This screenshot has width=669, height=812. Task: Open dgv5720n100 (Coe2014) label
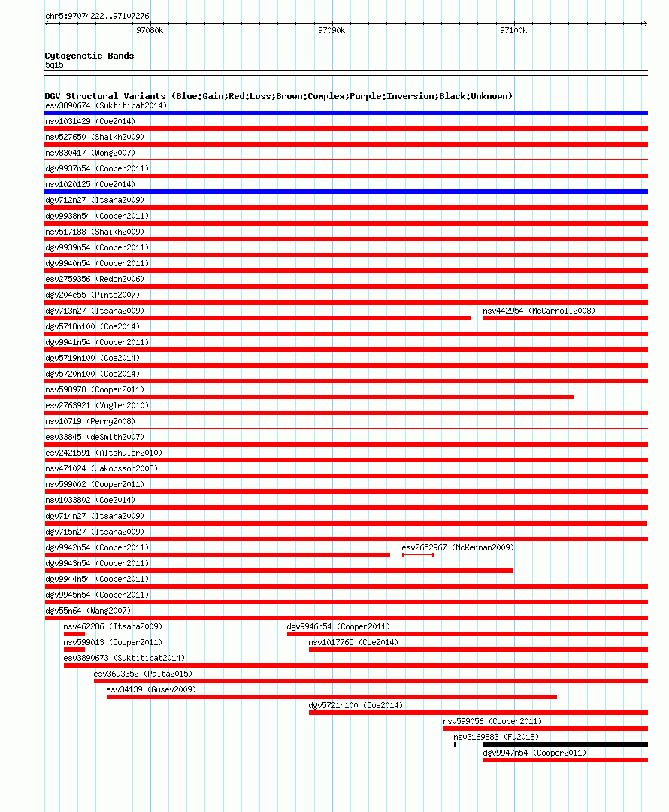(92, 374)
